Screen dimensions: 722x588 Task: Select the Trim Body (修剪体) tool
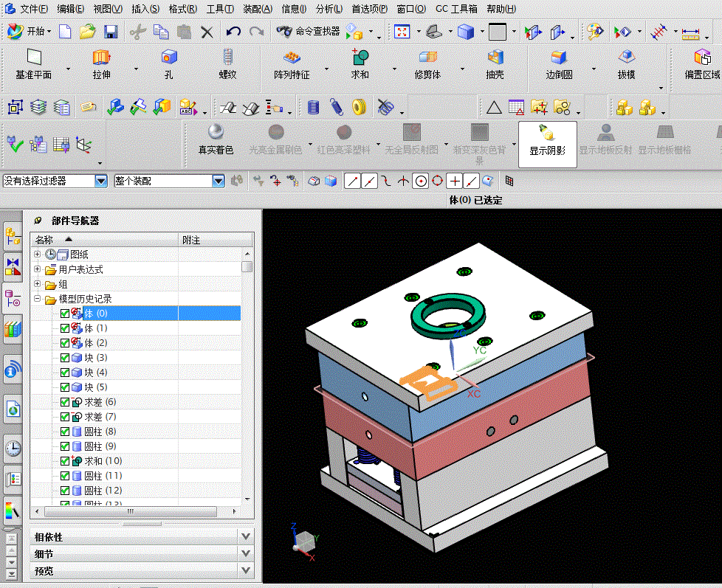[x=427, y=64]
